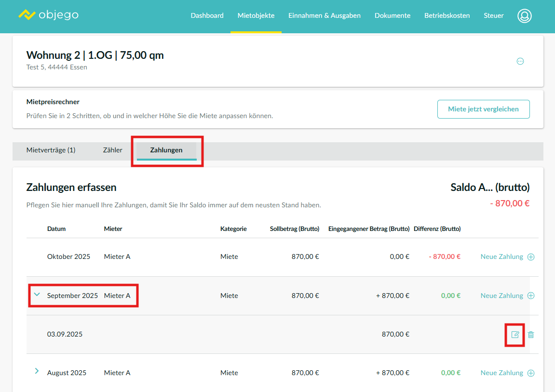The width and height of the screenshot is (555, 392).
Task: Edit the 03.09.2025 payment entry
Action: [x=515, y=335]
